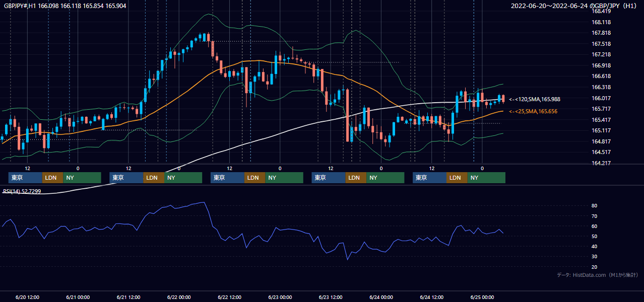Select the RSI(14) 52.7299 indicator label

[22, 191]
